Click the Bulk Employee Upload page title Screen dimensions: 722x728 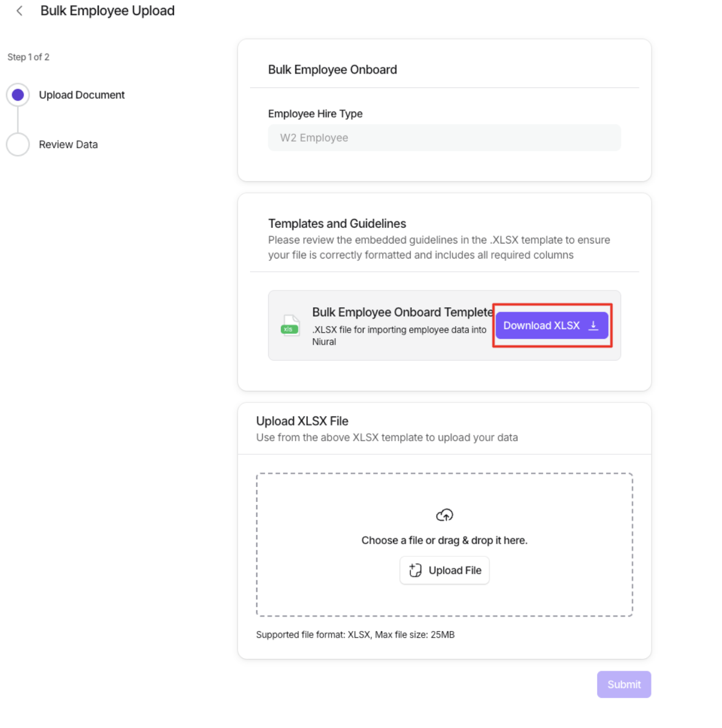pos(107,11)
